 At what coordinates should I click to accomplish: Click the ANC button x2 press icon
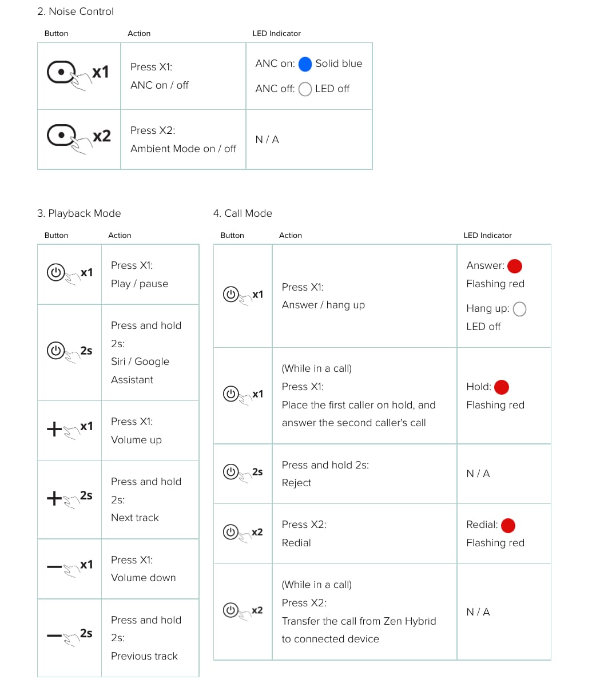point(78,138)
